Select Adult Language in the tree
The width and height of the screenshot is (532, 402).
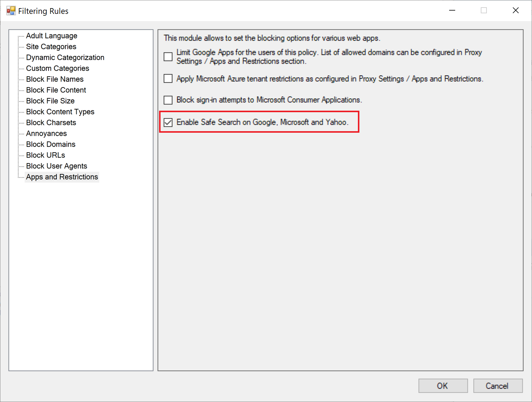(x=52, y=36)
